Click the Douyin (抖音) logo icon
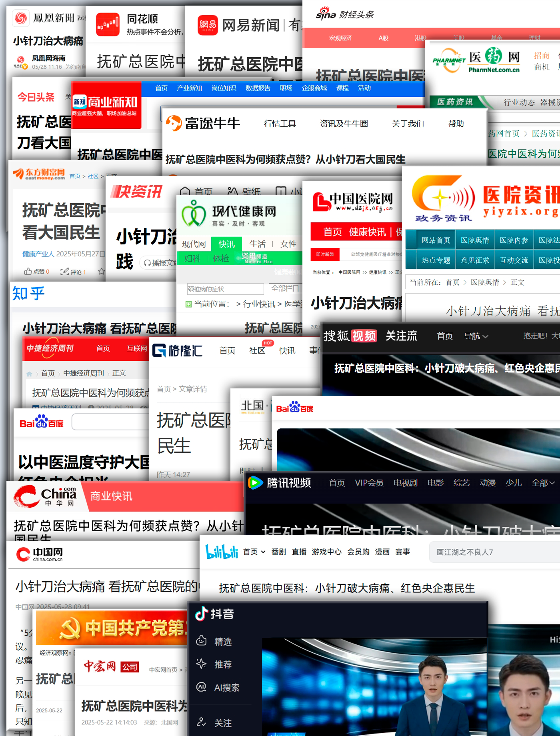 (202, 614)
